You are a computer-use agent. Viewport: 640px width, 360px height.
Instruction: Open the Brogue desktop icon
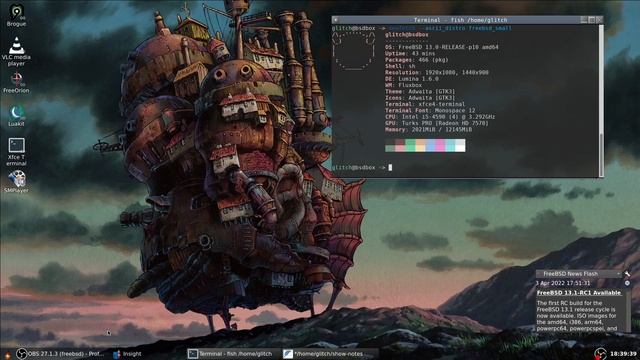click(x=16, y=15)
